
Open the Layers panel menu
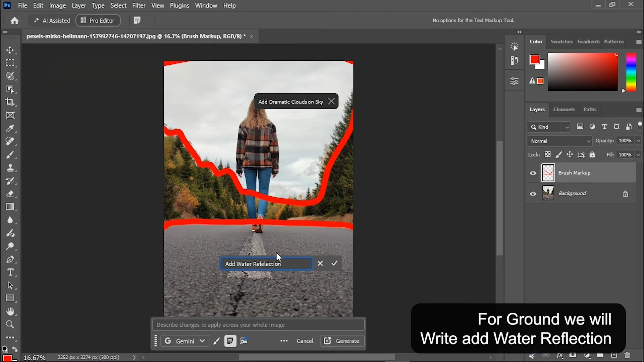tap(639, 110)
